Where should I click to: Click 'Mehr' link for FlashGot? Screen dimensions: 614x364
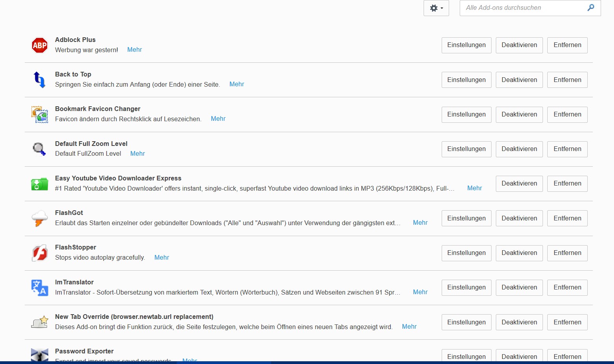[420, 223]
